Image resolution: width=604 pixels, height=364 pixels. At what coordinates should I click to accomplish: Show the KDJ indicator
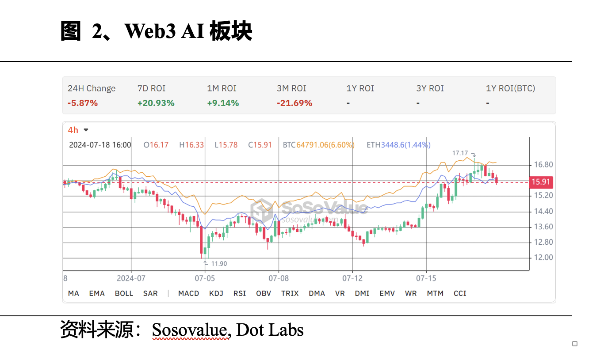click(x=216, y=293)
